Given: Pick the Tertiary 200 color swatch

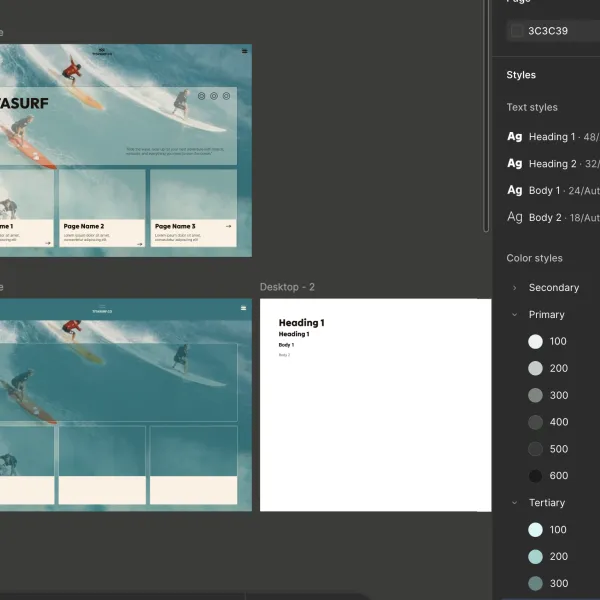Looking at the screenshot, I should pos(535,556).
